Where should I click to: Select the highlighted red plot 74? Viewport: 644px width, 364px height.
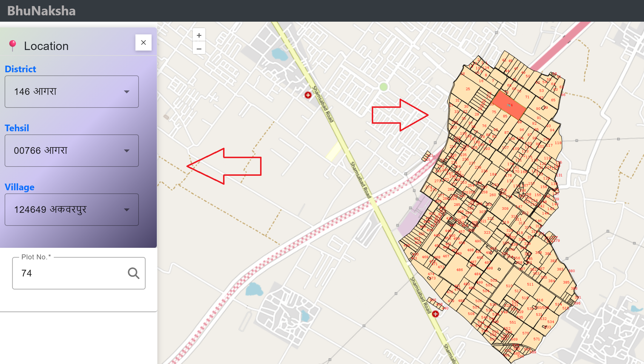508,105
